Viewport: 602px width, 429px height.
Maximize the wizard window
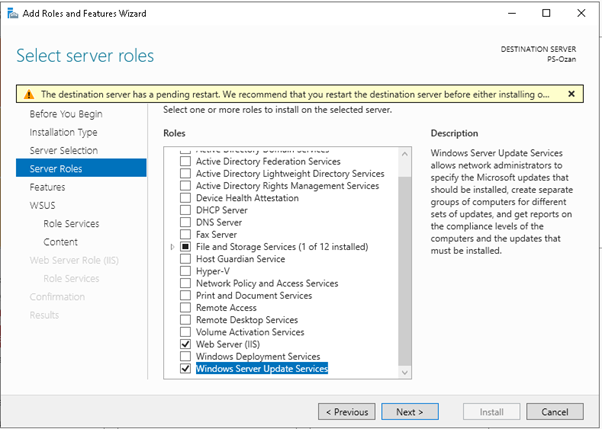point(545,13)
